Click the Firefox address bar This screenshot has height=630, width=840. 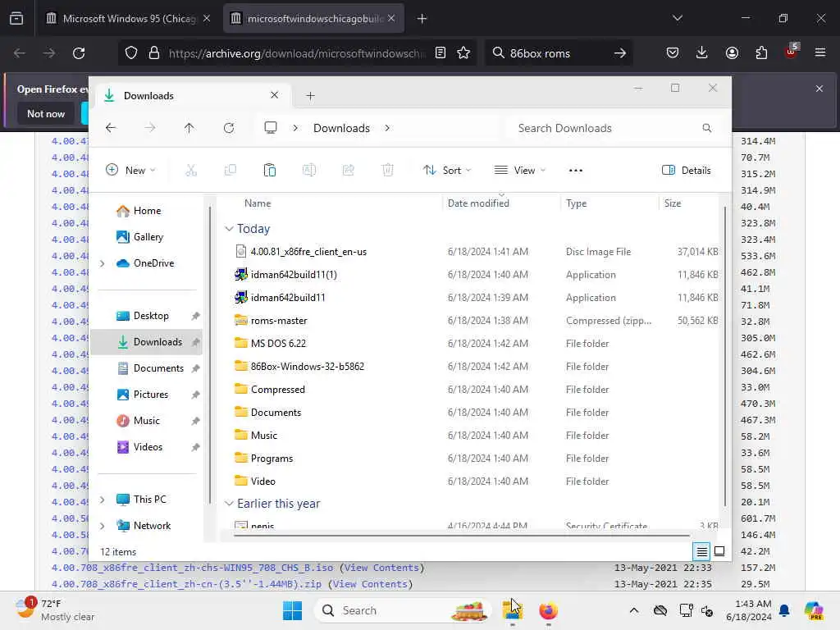295,53
